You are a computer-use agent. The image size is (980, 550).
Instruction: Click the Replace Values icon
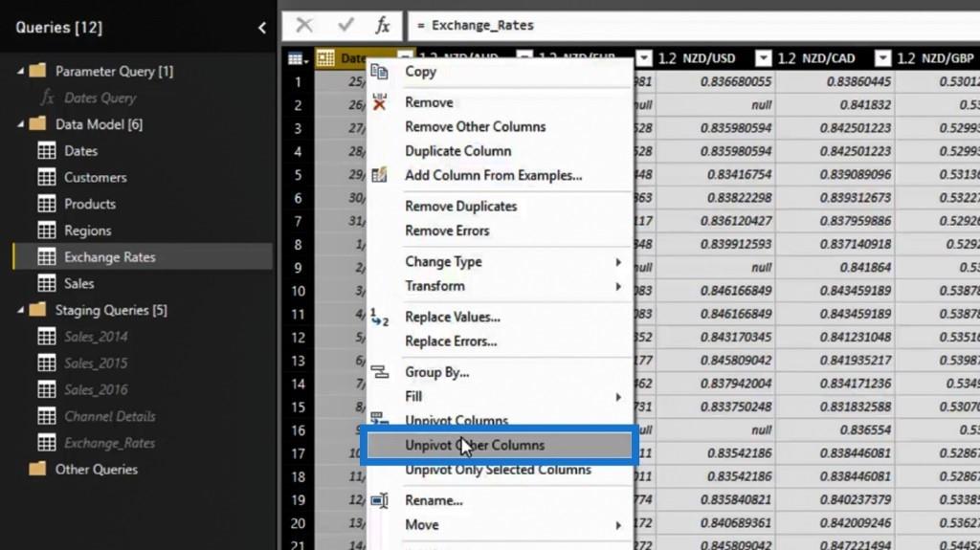coord(379,317)
